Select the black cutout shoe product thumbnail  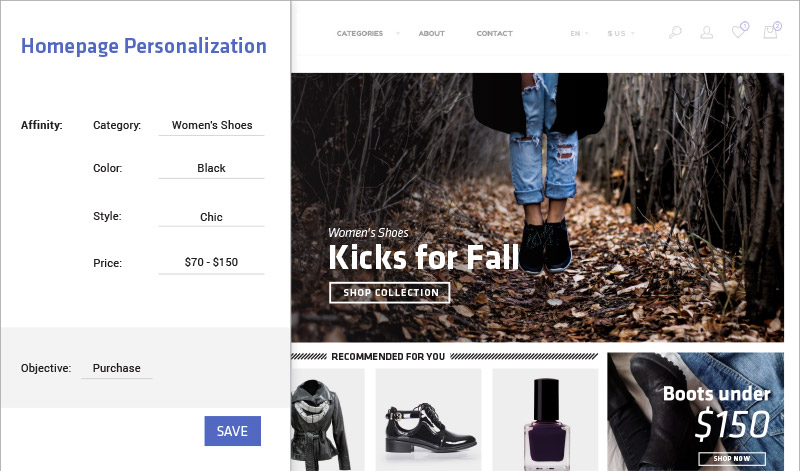[x=429, y=419]
